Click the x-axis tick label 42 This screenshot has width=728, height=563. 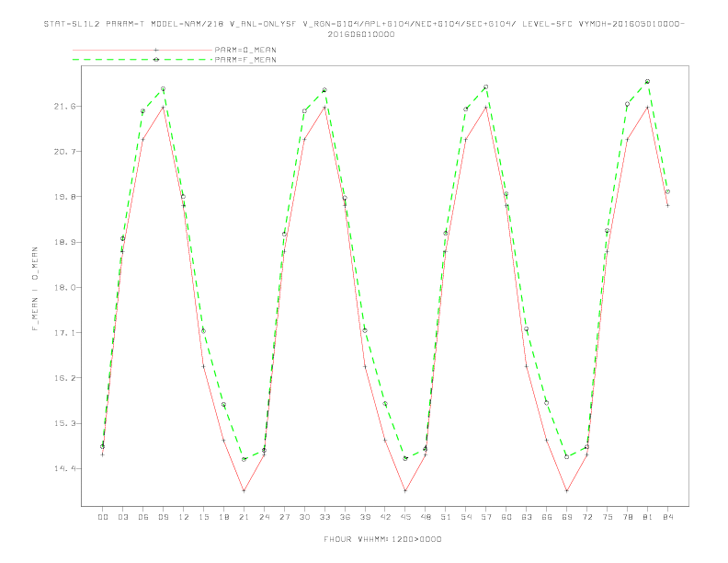(x=385, y=517)
